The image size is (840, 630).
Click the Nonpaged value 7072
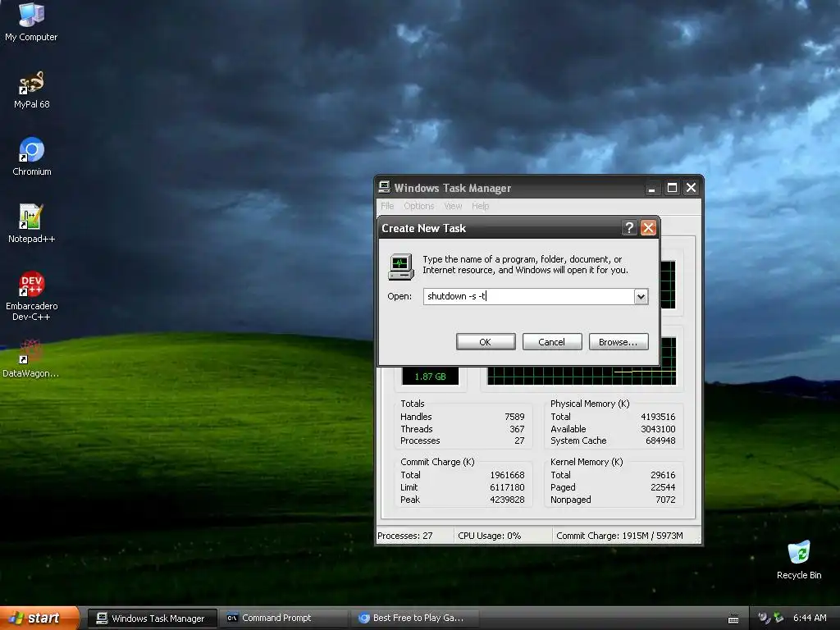pos(665,500)
